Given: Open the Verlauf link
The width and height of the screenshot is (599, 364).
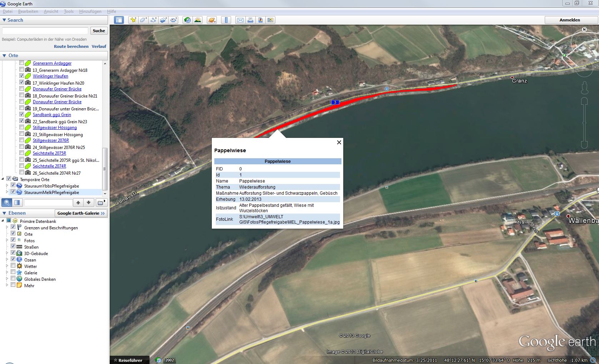Looking at the screenshot, I should click(x=99, y=46).
